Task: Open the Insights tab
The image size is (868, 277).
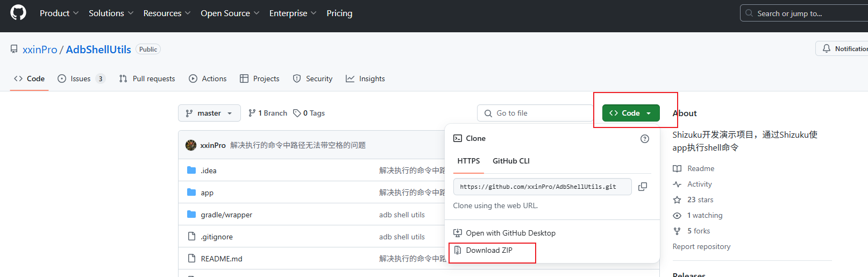Action: click(365, 79)
